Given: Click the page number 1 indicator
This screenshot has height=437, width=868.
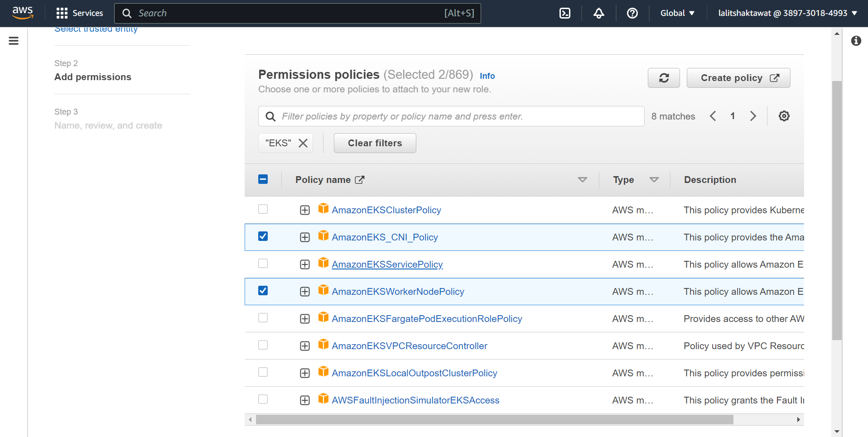Looking at the screenshot, I should pyautogui.click(x=733, y=116).
